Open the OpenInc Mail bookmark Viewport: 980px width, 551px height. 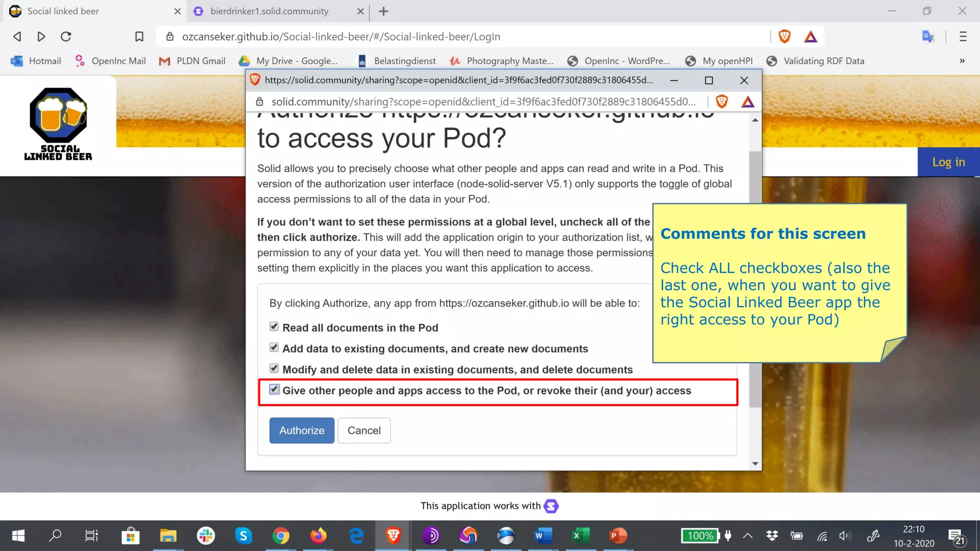coord(110,61)
